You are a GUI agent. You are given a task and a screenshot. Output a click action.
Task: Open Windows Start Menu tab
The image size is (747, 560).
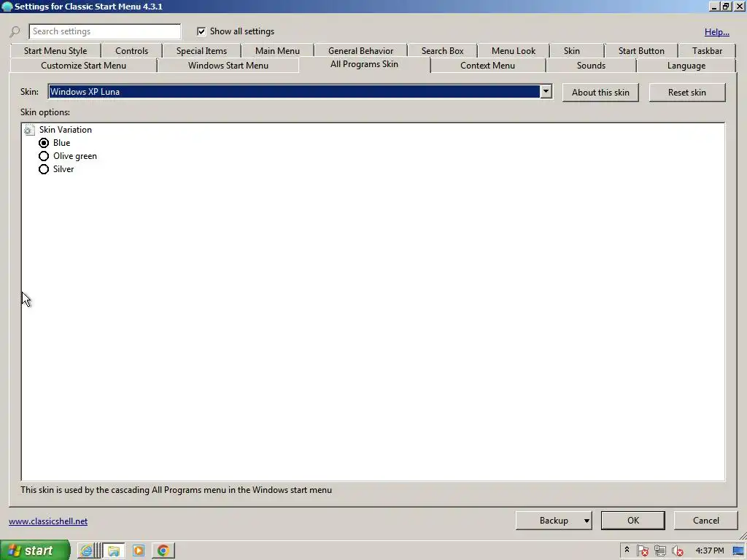click(x=228, y=66)
